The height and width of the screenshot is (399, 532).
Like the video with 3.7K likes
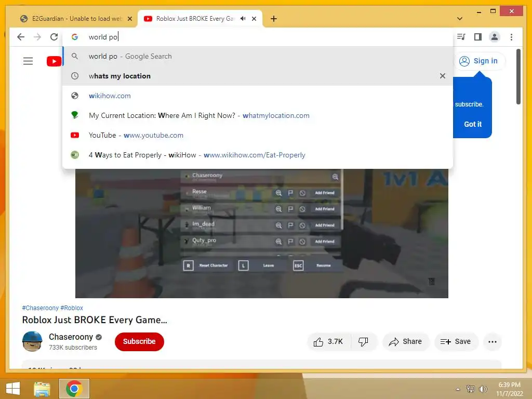[328, 342]
